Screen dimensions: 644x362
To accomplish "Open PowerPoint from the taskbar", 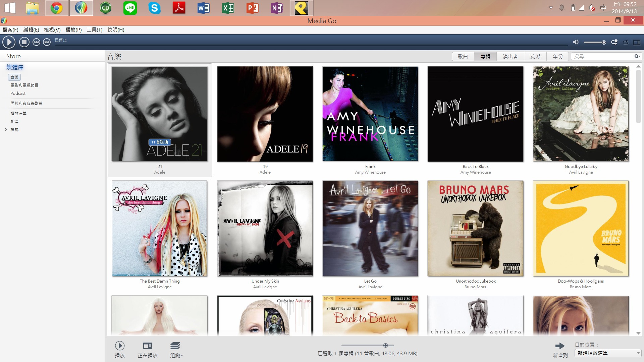I will tap(253, 8).
